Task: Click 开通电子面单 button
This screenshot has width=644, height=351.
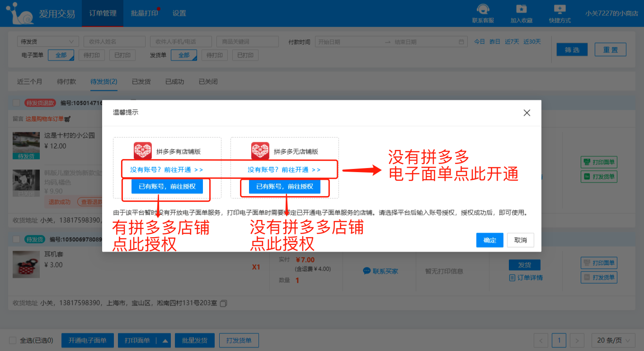Action: 88,341
